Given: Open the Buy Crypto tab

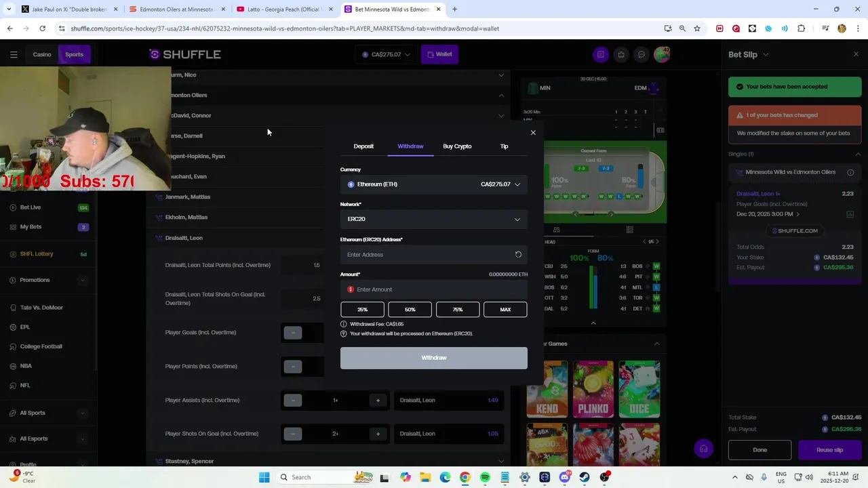Looking at the screenshot, I should pos(457,146).
